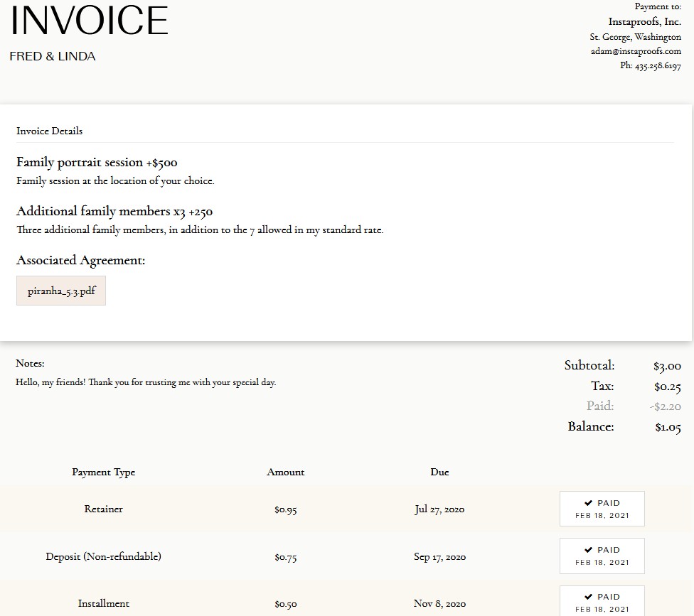
Task: Click the Retainer payment type cell
Action: point(104,509)
